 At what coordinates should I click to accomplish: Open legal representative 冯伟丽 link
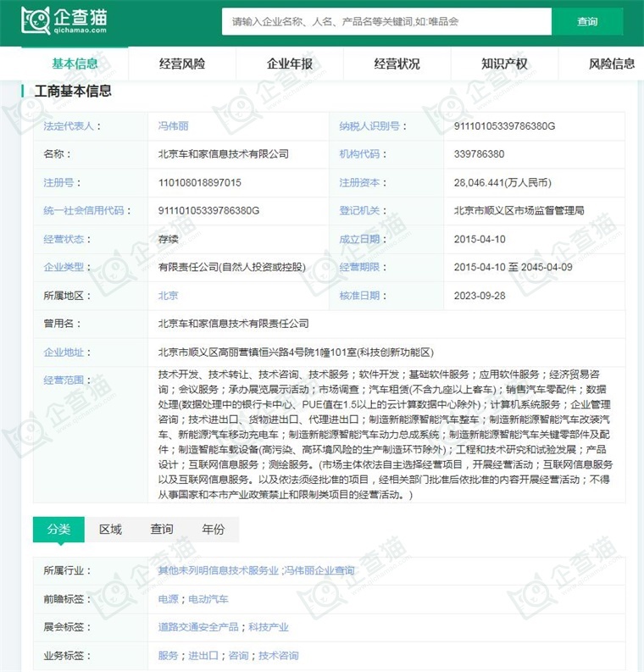click(x=173, y=126)
